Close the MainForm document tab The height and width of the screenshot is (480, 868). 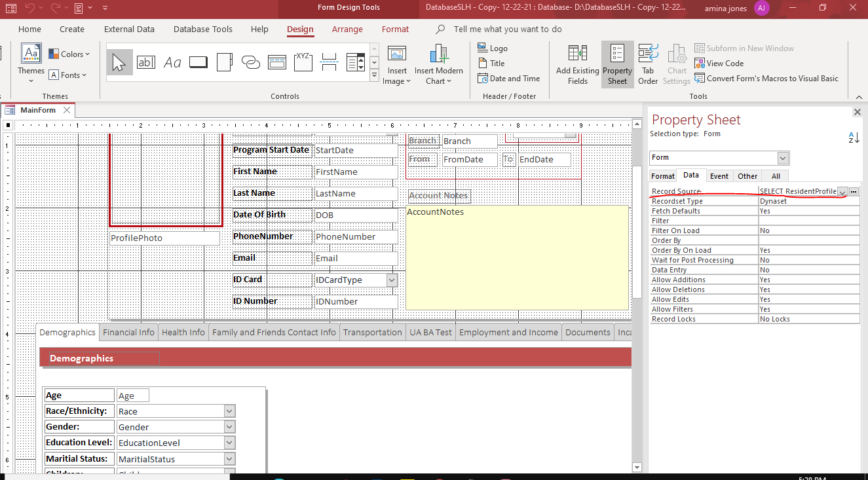(66, 110)
